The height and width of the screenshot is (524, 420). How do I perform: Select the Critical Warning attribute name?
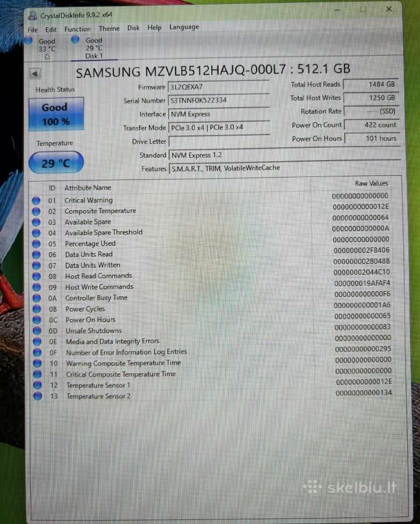pyautogui.click(x=88, y=200)
